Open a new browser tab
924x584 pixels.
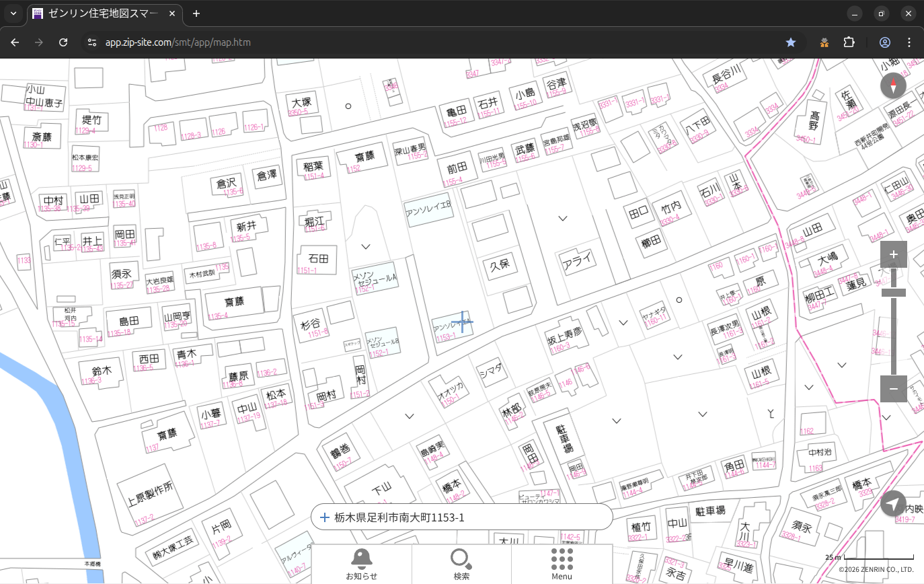(x=196, y=13)
